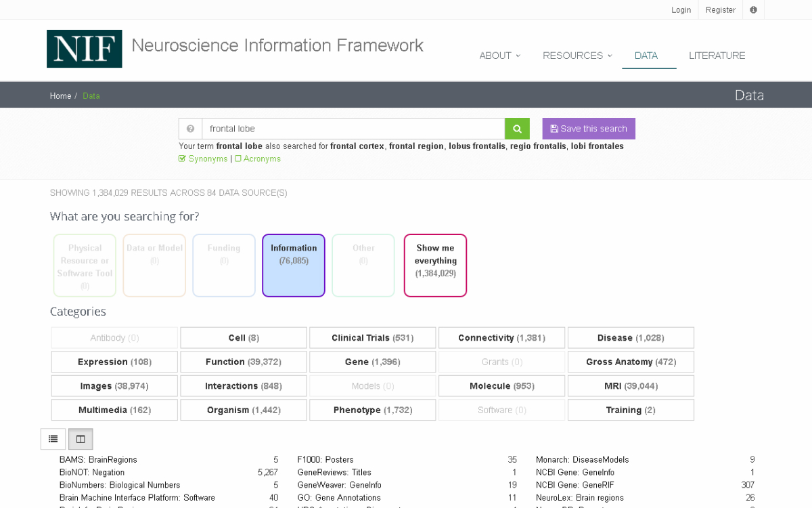Open the info circle icon in top bar
812x508 pixels.
(753, 10)
